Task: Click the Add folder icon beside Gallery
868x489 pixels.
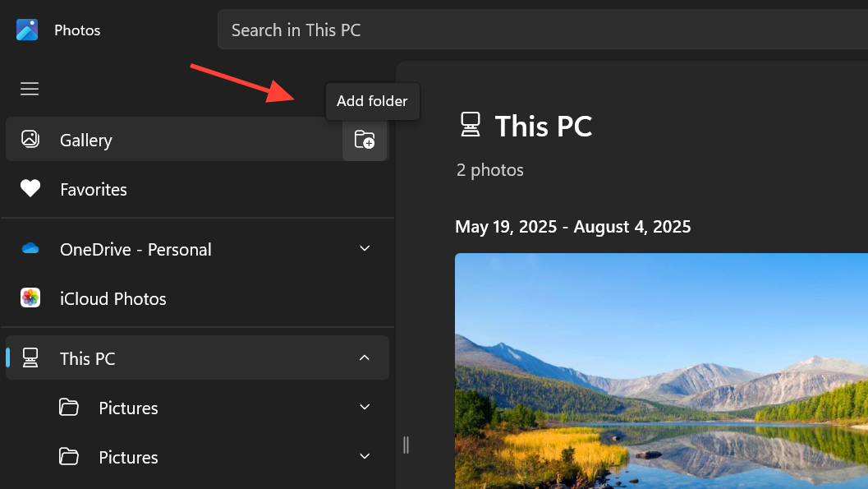Action: pos(364,140)
